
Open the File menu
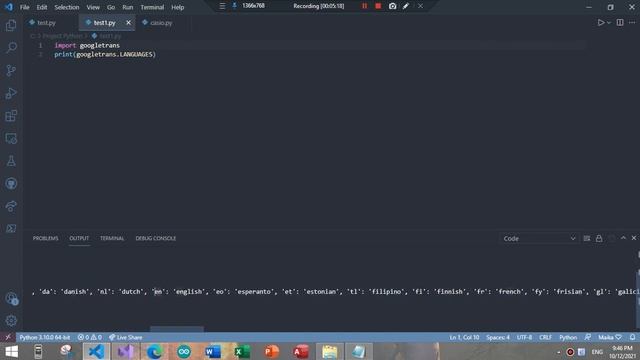click(24, 7)
